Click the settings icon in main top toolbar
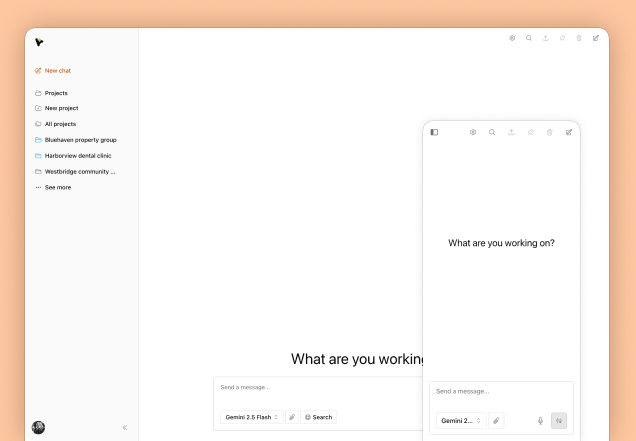The height and width of the screenshot is (441, 636). tap(512, 38)
